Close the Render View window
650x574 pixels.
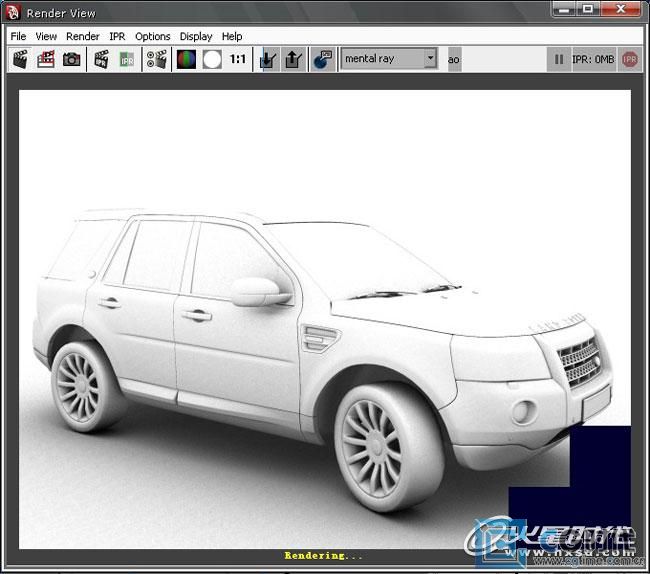620,9
